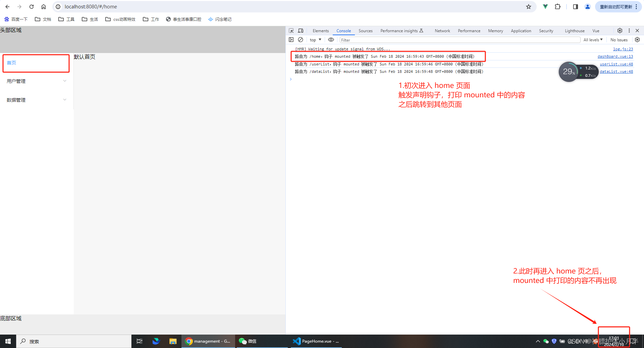Open the 泰生活泰康口腔 bookmark
644x348 pixels.
[x=183, y=19]
